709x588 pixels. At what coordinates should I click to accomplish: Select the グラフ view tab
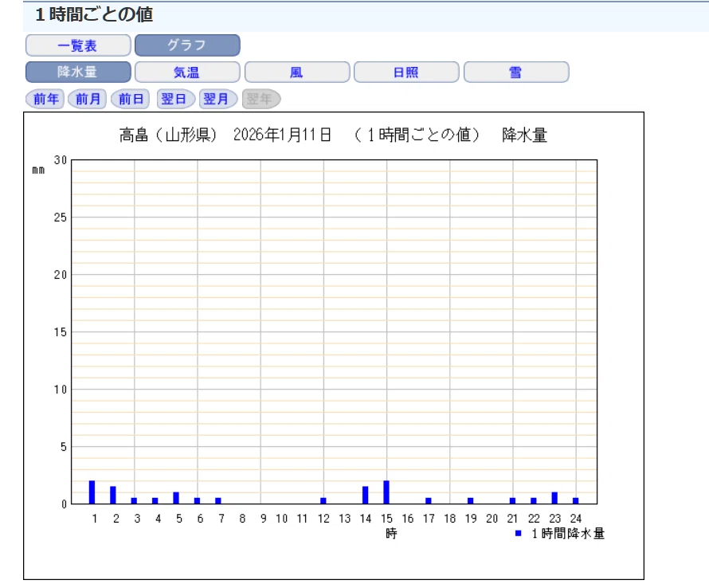[x=187, y=45]
